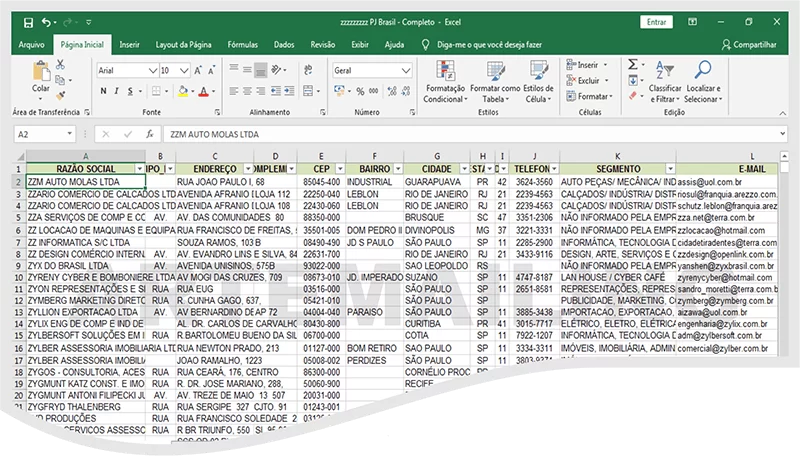The height and width of the screenshot is (456, 800).
Task: Click the Compartilhar button
Action: 749,45
